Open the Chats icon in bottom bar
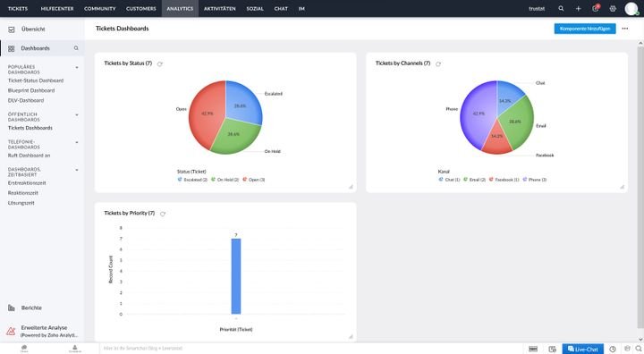This screenshot has height=354, width=644. [x=24, y=349]
